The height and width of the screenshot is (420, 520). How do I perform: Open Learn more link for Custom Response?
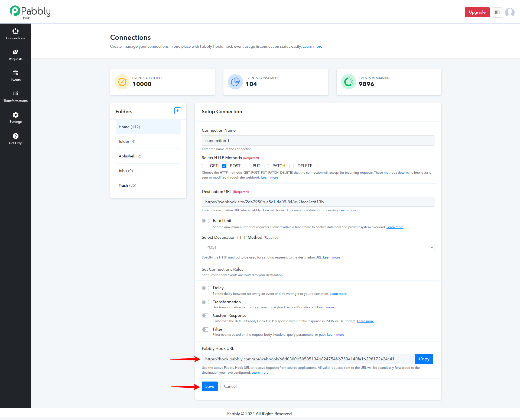coord(365,321)
